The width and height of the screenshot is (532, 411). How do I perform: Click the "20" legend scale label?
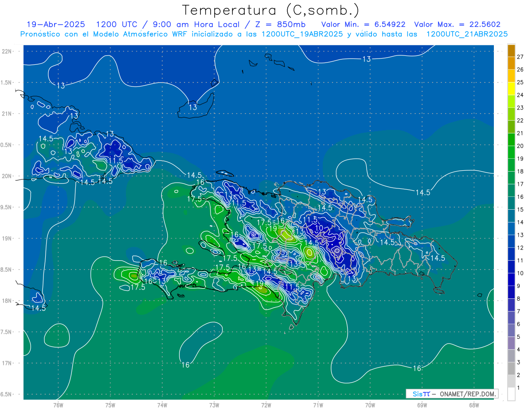[x=520, y=146]
